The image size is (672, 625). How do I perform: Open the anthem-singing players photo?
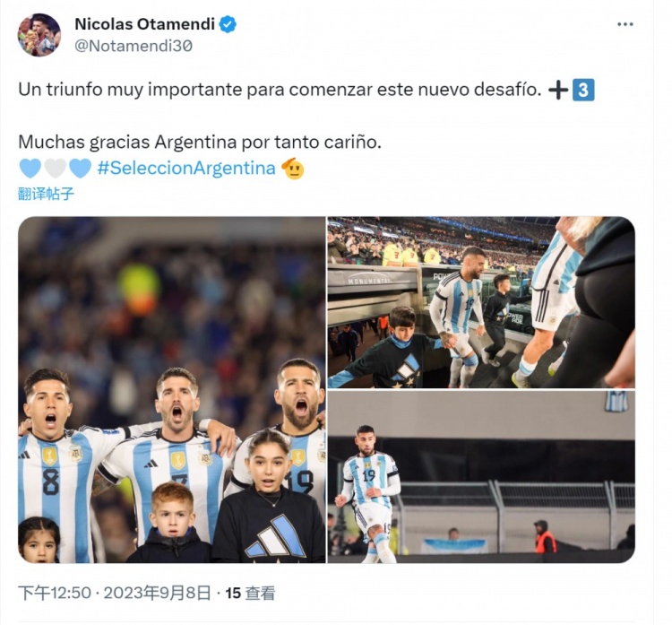171,389
